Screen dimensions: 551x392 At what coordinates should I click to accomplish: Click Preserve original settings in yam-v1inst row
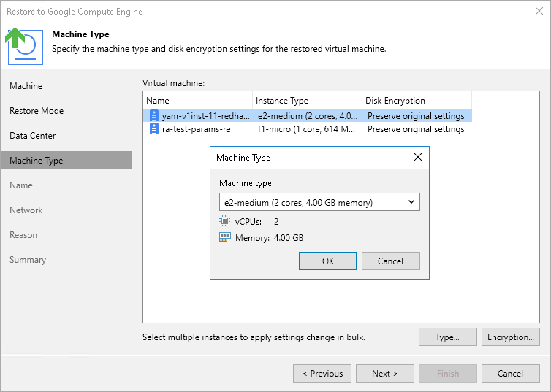pos(416,116)
